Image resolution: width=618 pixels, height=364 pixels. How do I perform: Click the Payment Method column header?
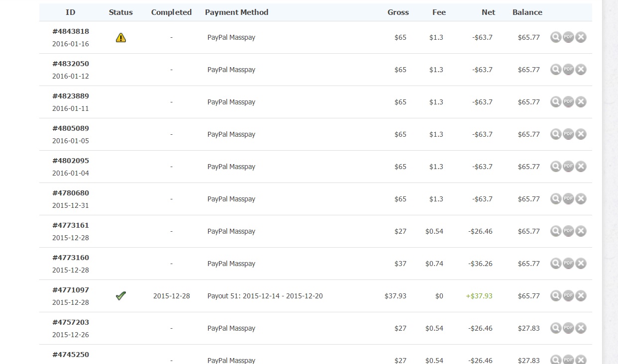pos(236,12)
